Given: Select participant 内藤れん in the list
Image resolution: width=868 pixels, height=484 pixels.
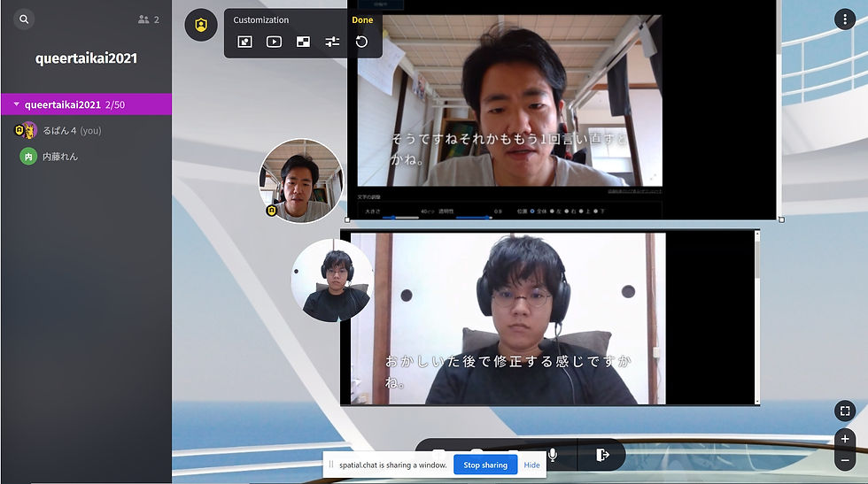Looking at the screenshot, I should 60,157.
